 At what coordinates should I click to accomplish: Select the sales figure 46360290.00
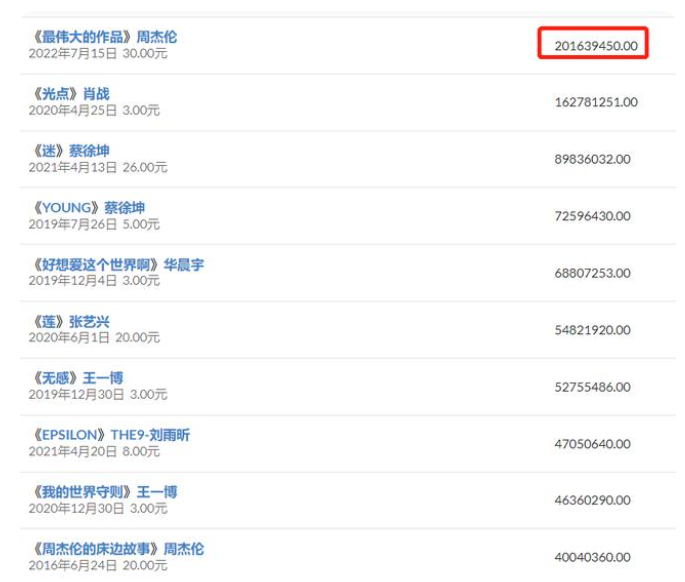(x=592, y=500)
